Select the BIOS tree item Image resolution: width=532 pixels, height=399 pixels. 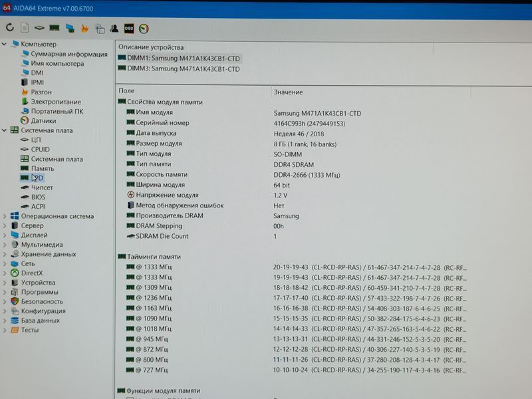33,197
